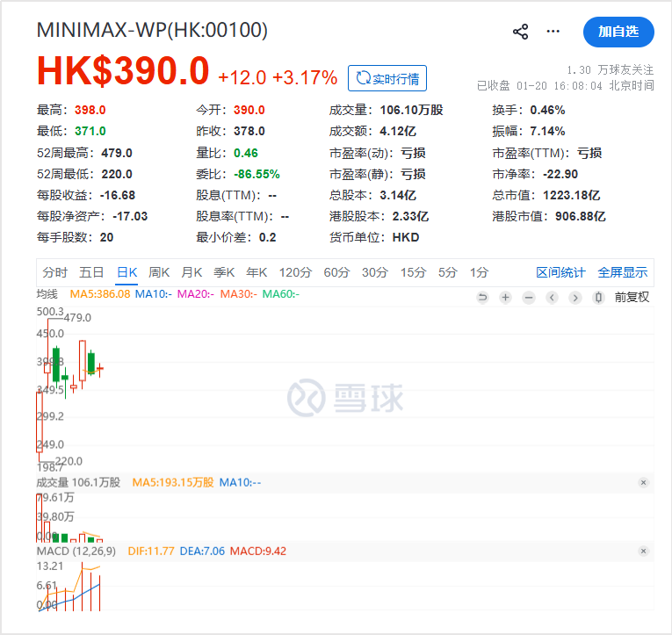
Task: Click the MACD (12,26,9) label
Action: click(76, 551)
